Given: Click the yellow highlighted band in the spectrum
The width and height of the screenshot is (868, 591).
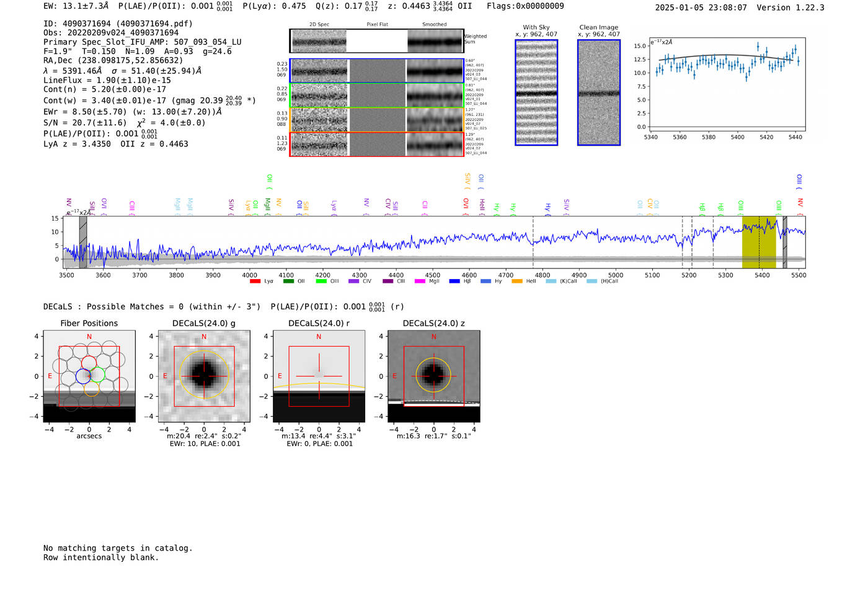Looking at the screenshot, I should (759, 242).
